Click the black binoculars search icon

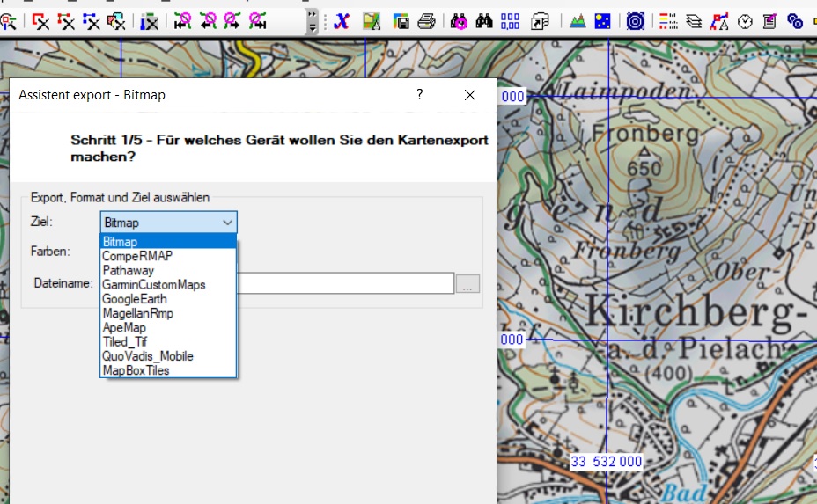click(484, 21)
